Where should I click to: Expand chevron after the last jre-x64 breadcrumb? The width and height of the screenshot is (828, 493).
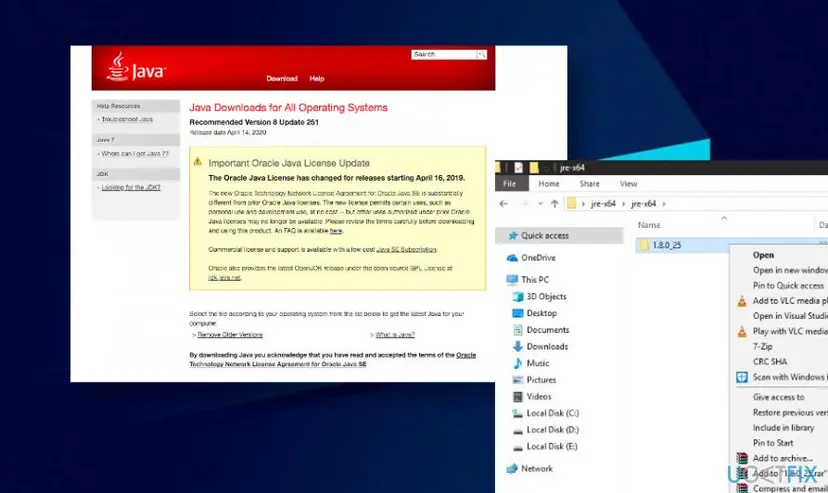664,204
